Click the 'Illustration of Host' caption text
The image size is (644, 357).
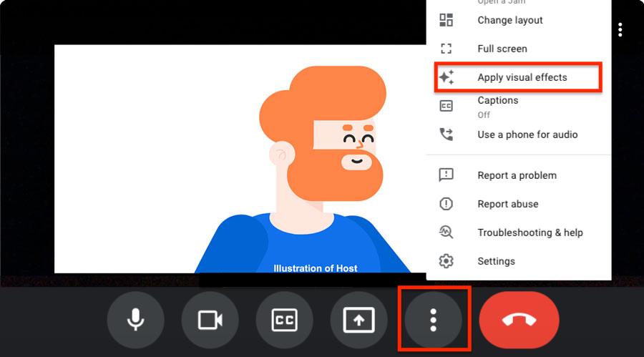point(316,268)
